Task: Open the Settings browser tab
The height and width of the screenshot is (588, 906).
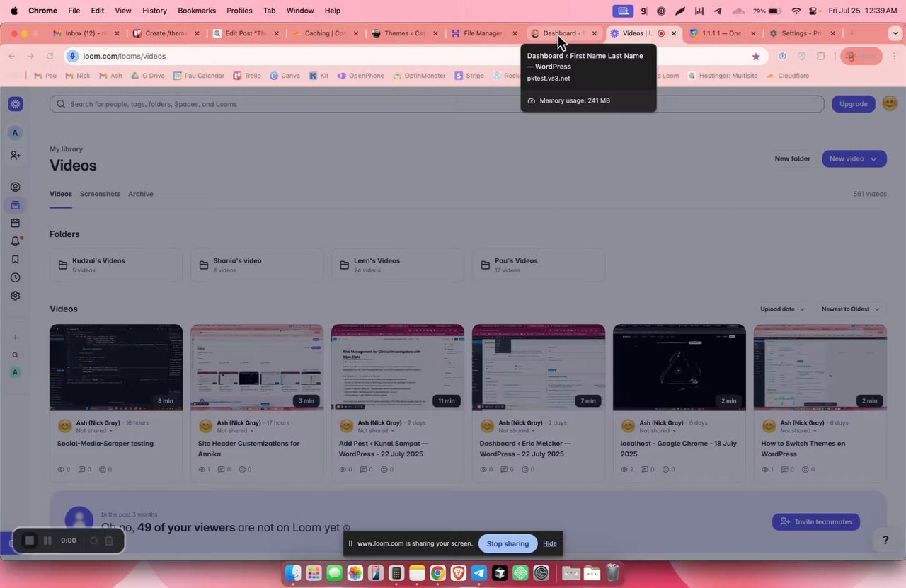Action: 801,33
